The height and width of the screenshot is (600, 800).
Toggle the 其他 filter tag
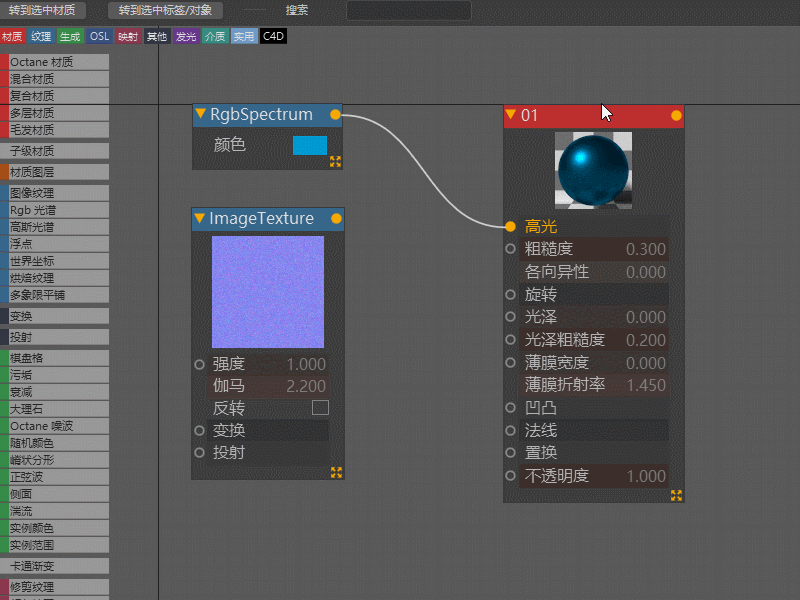(x=157, y=36)
